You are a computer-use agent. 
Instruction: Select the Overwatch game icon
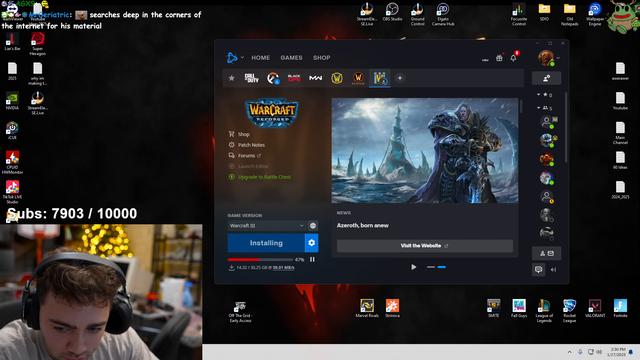click(273, 78)
